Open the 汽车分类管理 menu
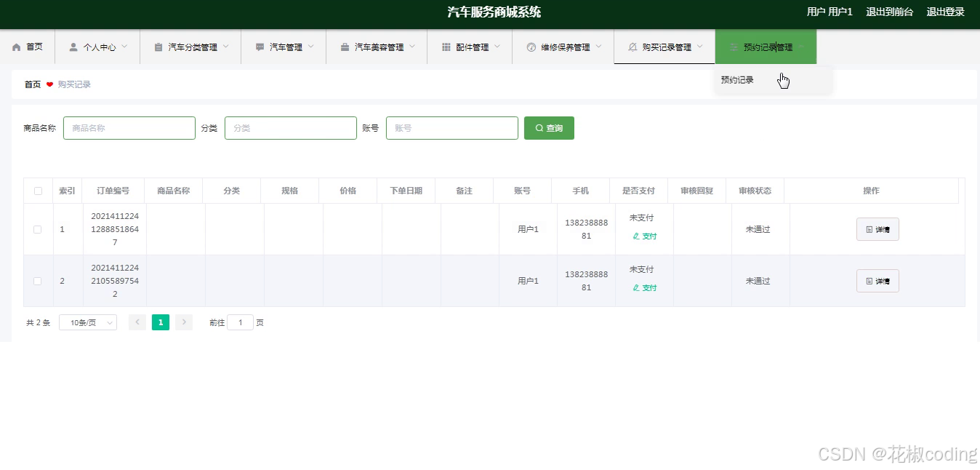 click(190, 47)
